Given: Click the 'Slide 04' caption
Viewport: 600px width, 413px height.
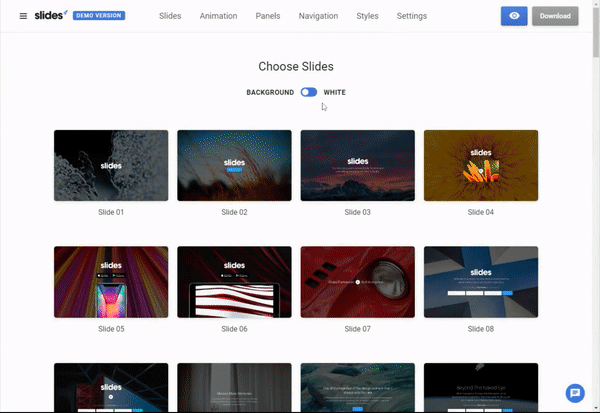Looking at the screenshot, I should pyautogui.click(x=481, y=212).
